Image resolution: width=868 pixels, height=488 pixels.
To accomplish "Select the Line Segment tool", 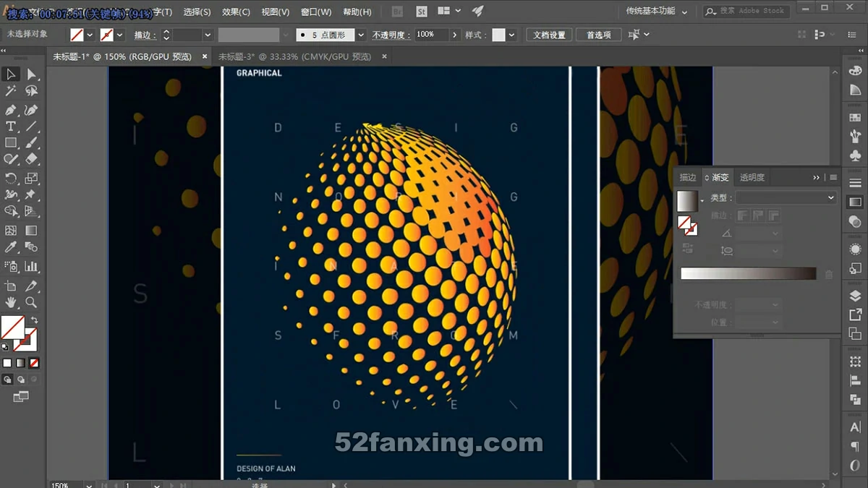I will 31,127.
